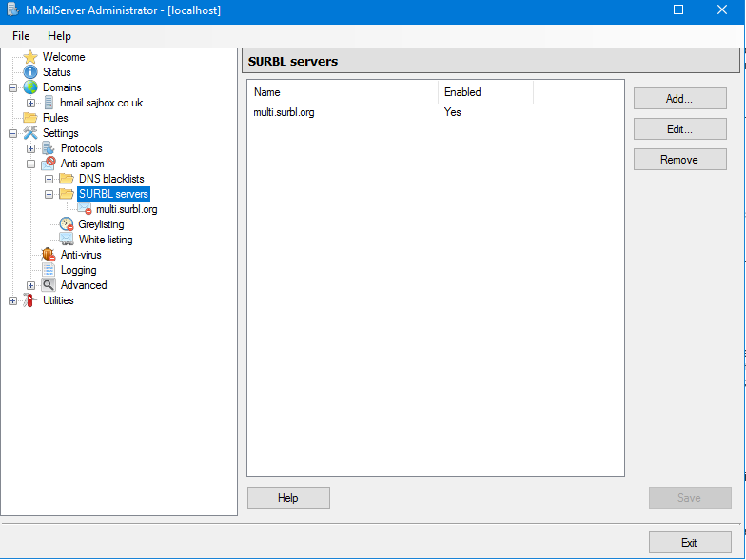This screenshot has height=560, width=746.
Task: Select Domains label in the tree
Action: [62, 87]
